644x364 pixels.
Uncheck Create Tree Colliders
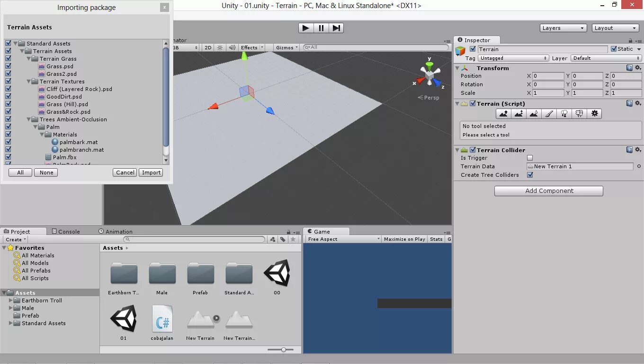point(530,175)
